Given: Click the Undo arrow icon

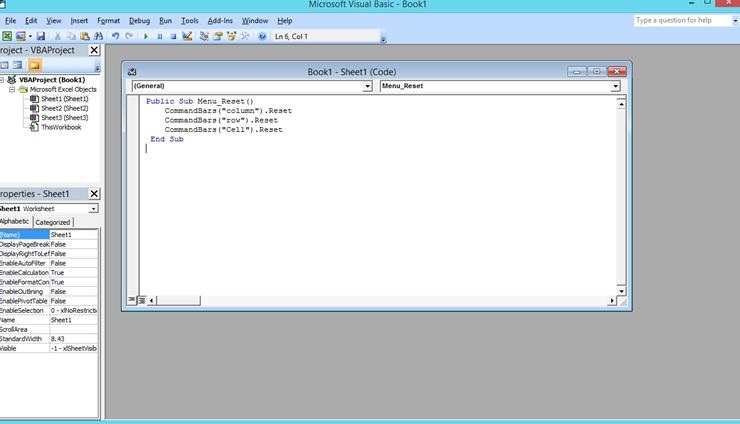Looking at the screenshot, I should coord(115,36).
